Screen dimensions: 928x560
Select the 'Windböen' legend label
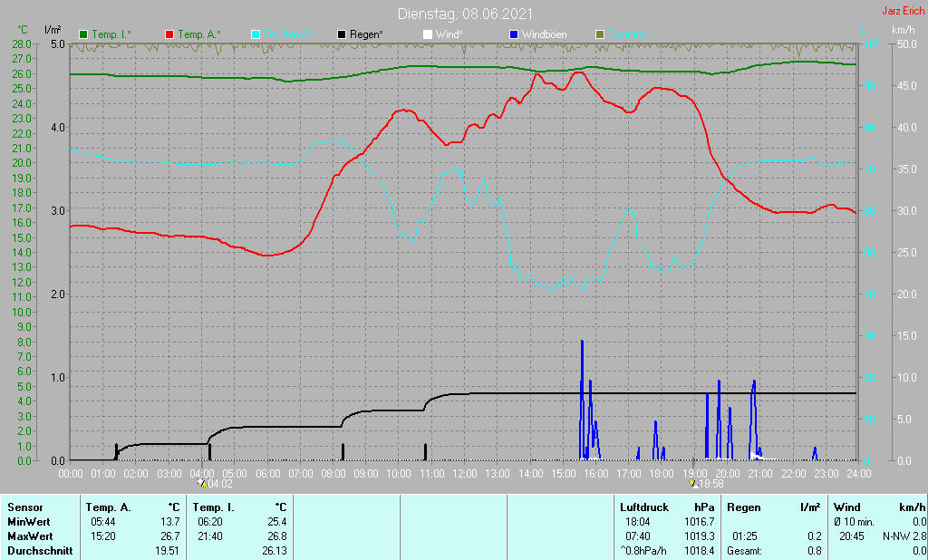click(x=545, y=34)
